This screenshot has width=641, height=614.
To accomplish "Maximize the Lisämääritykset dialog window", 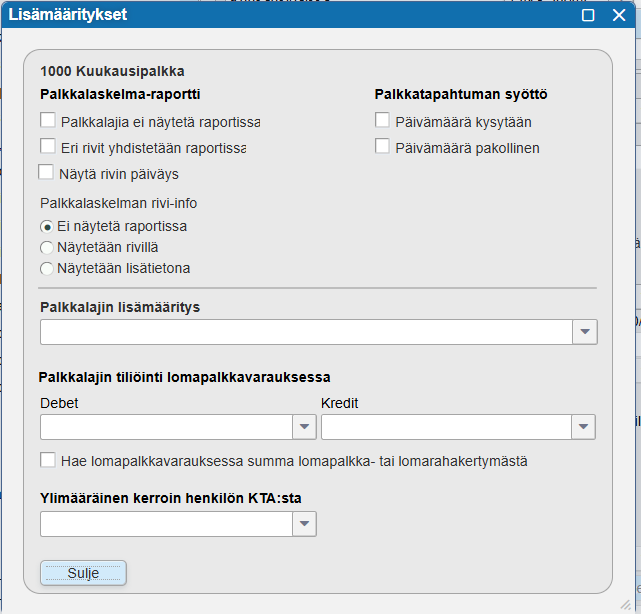I will click(589, 15).
